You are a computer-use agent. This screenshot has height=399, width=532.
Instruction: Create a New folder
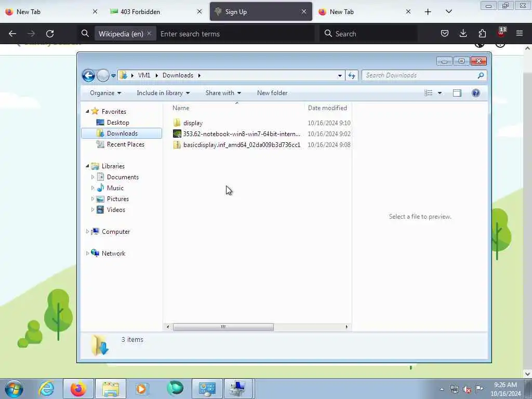pyautogui.click(x=272, y=93)
